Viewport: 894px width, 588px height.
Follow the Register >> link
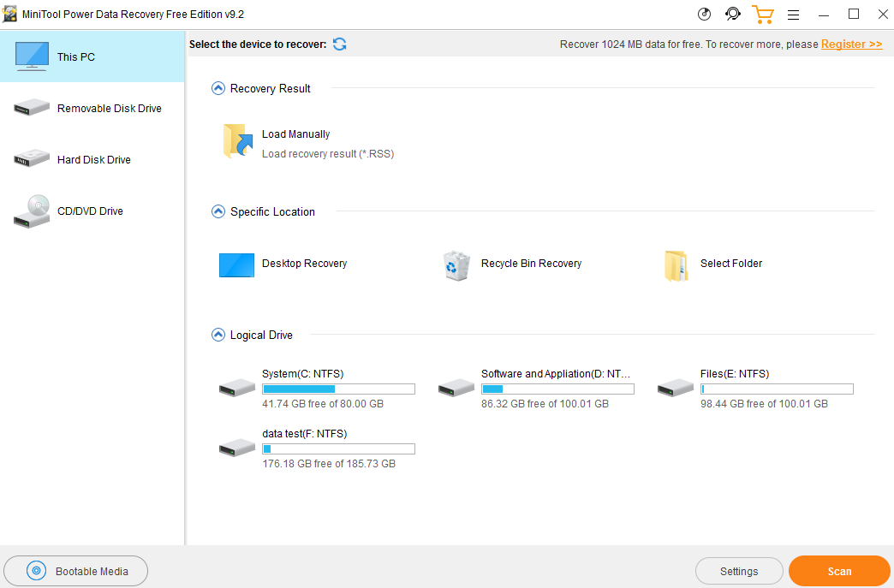pos(851,44)
